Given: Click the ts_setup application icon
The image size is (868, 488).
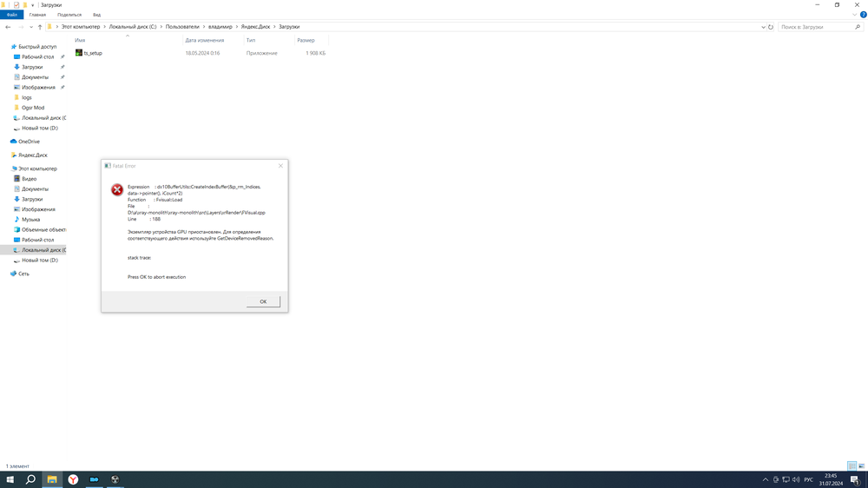Looking at the screenshot, I should tap(79, 53).
